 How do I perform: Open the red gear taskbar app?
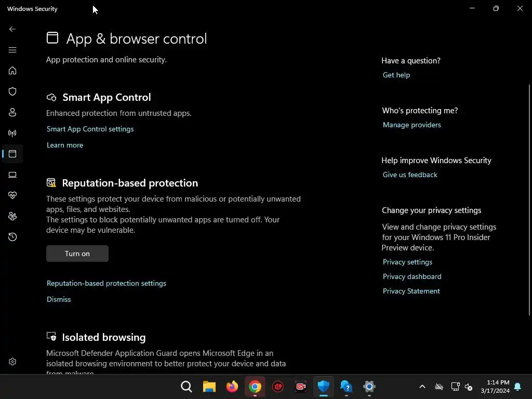click(278, 387)
